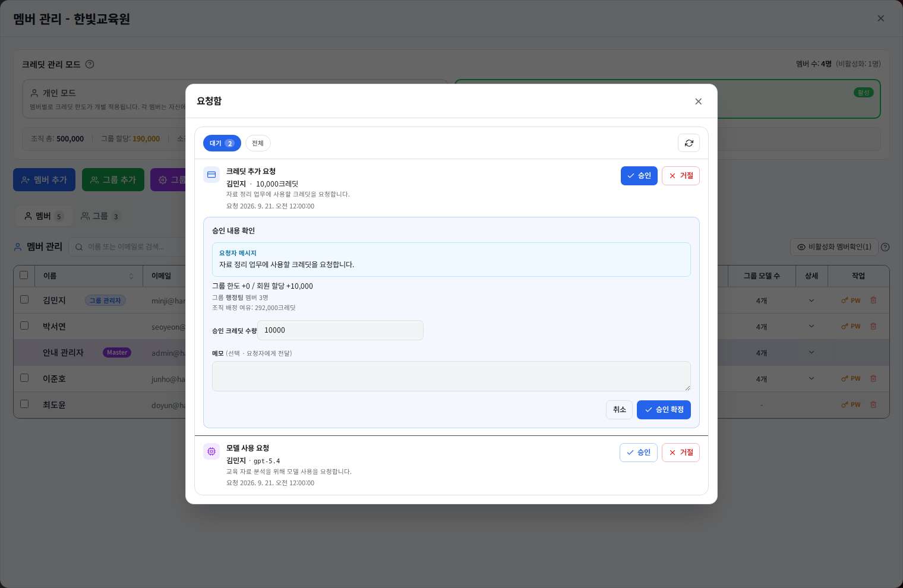This screenshot has height=588, width=903.
Task: Click the 활성 badge on the group mode card
Action: pos(864,93)
